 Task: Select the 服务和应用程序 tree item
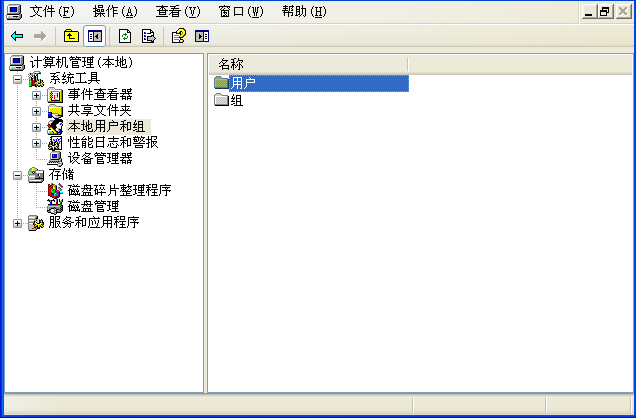pos(94,222)
